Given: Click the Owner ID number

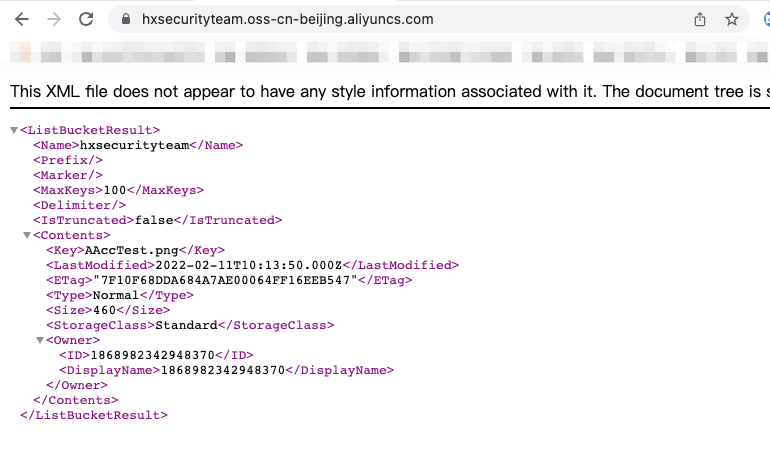Looking at the screenshot, I should tap(153, 355).
